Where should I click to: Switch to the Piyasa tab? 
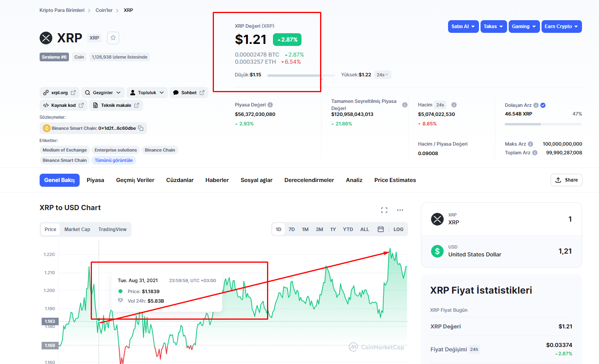click(x=95, y=180)
